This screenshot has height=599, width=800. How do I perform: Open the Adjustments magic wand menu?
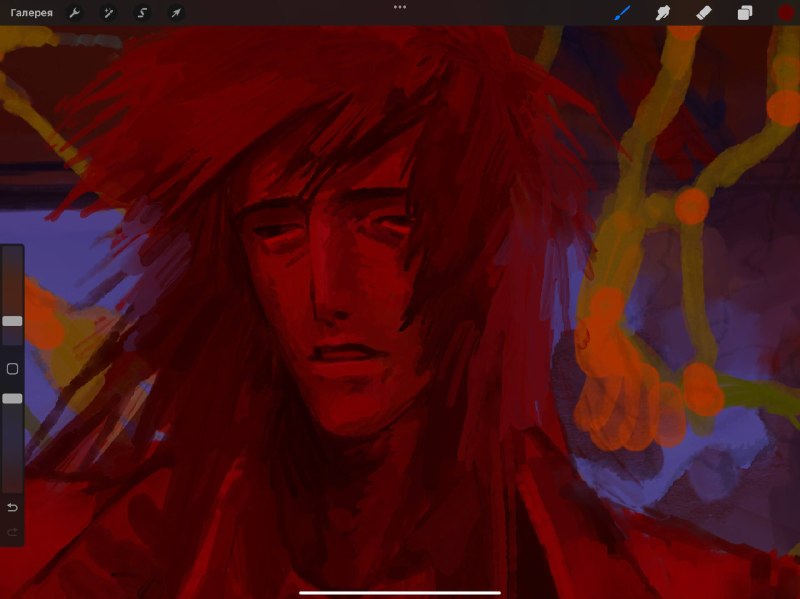click(108, 13)
